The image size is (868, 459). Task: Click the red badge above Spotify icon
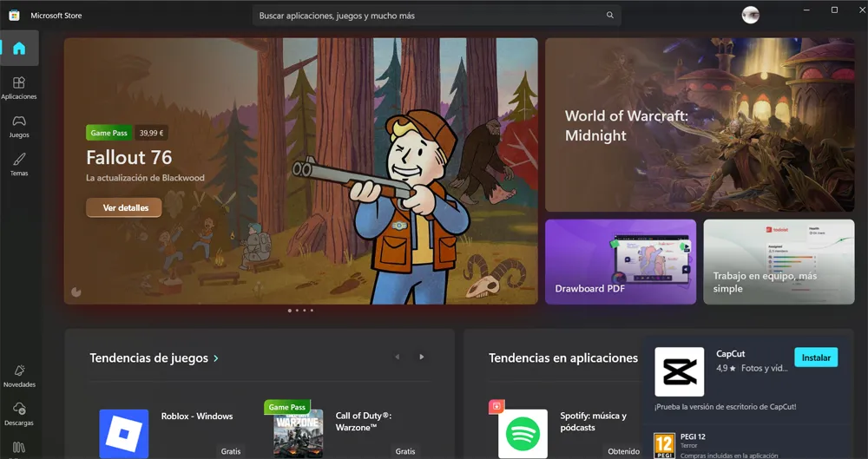pos(496,406)
